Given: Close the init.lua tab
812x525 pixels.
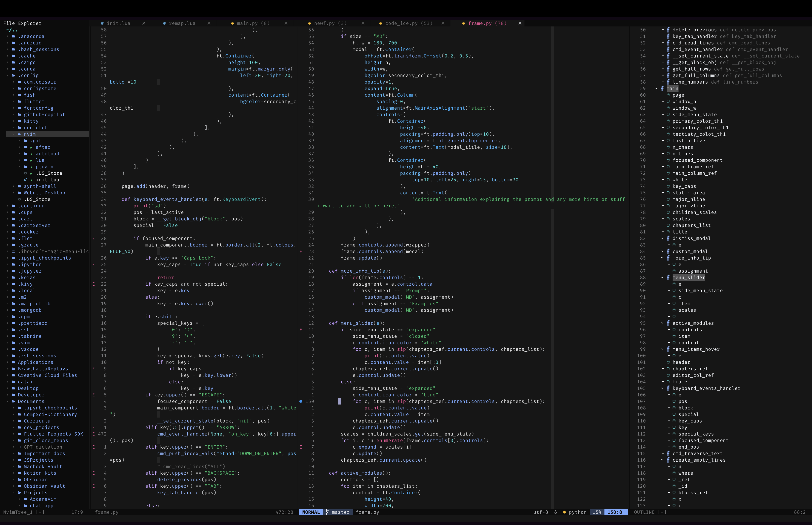Looking at the screenshot, I should [144, 23].
